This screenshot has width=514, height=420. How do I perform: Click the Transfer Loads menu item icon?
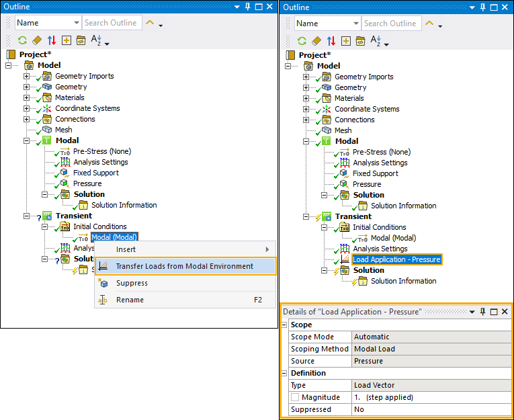click(x=103, y=266)
